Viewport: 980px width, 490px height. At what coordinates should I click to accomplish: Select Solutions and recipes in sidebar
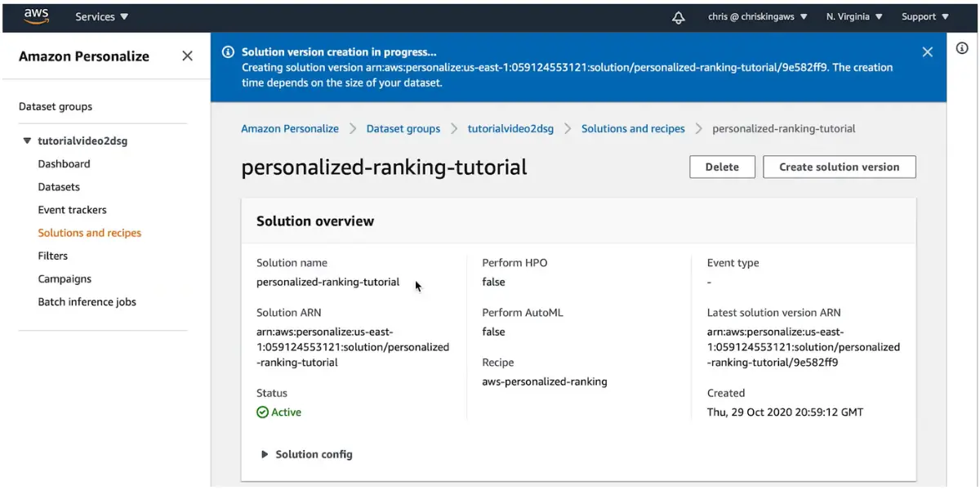pos(89,233)
